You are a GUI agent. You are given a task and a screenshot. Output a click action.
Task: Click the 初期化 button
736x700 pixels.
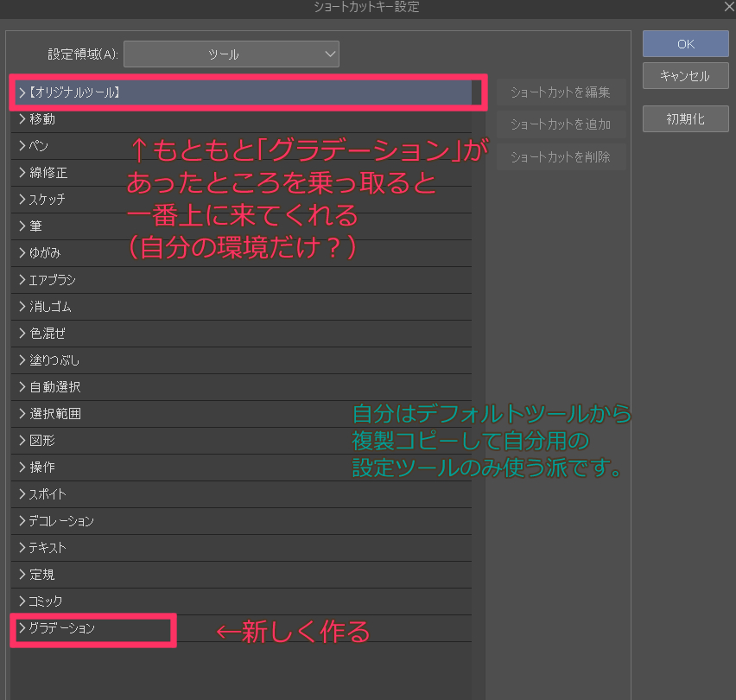coord(685,118)
